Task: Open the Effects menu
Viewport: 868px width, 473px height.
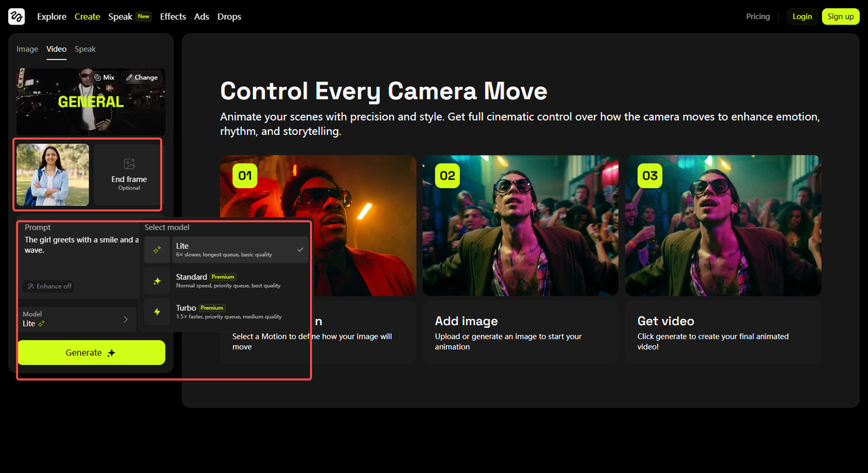Action: coord(173,16)
